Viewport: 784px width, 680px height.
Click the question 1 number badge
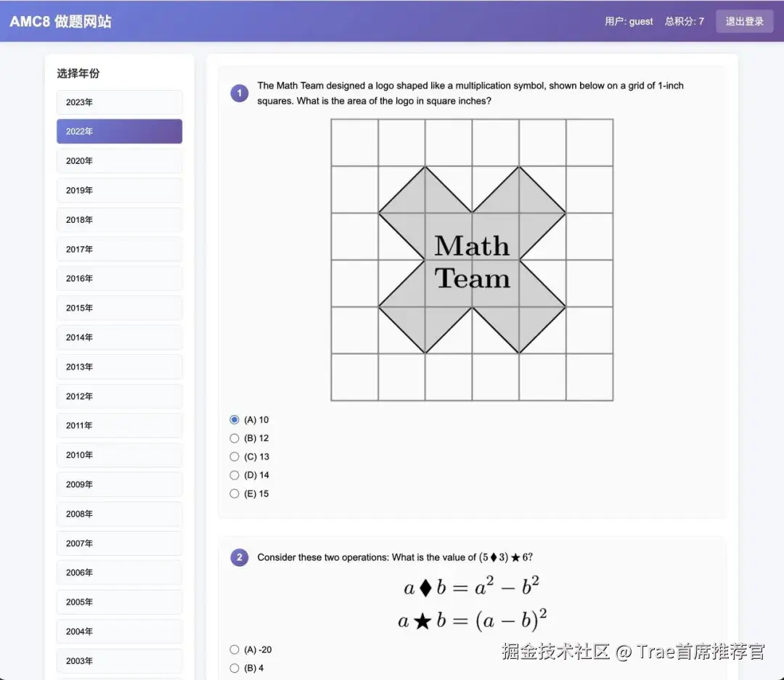click(x=240, y=93)
